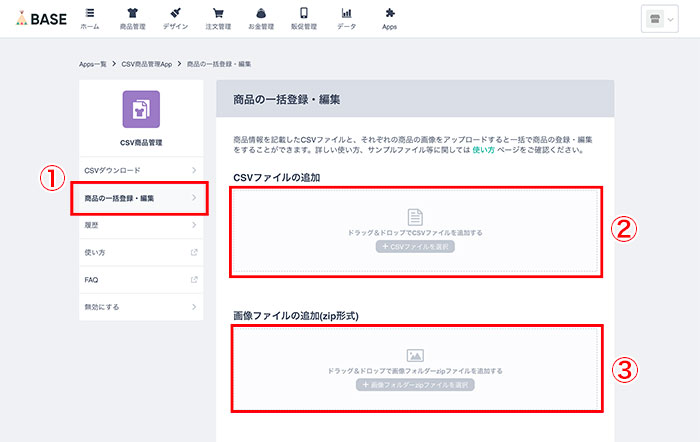Screen dimensions: 700x442
Task: Click chevron next to 無効にする
Action: 194,307
